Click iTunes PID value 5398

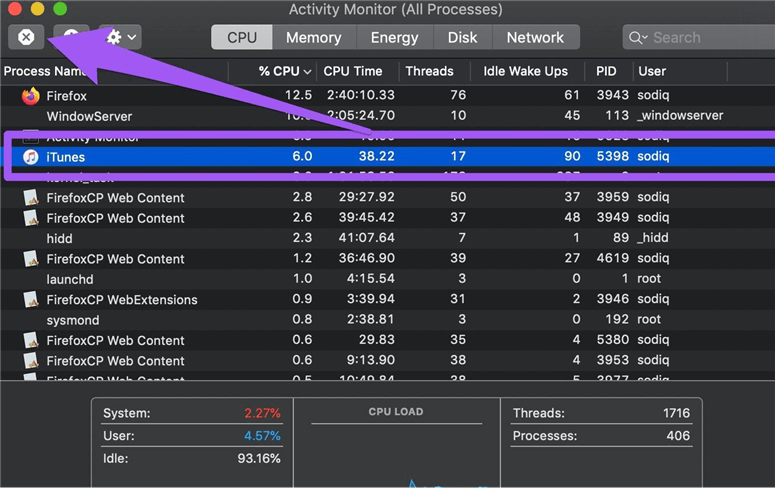click(612, 156)
